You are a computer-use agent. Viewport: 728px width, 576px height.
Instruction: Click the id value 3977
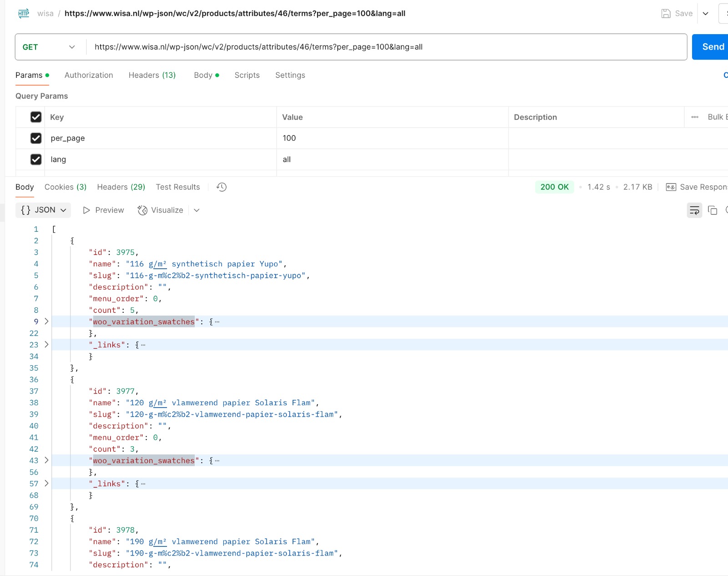[125, 391]
